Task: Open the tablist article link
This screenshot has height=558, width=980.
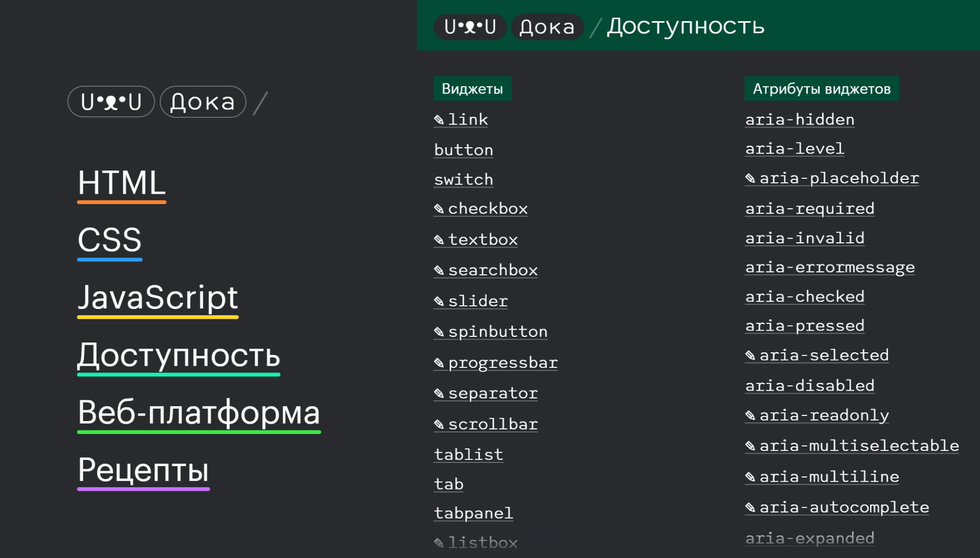Action: 468,454
